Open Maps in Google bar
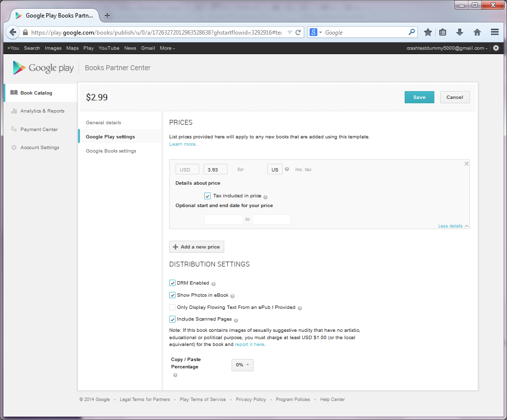This screenshot has height=420, width=507. (x=73, y=48)
